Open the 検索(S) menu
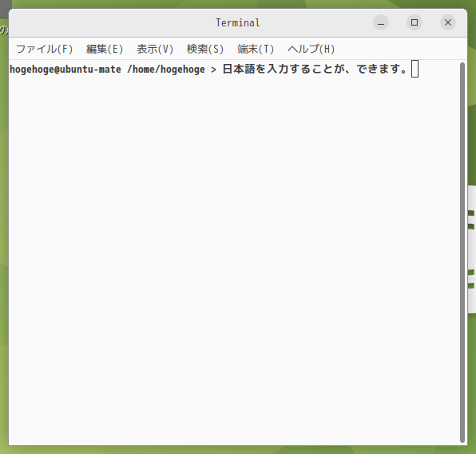 [205, 49]
